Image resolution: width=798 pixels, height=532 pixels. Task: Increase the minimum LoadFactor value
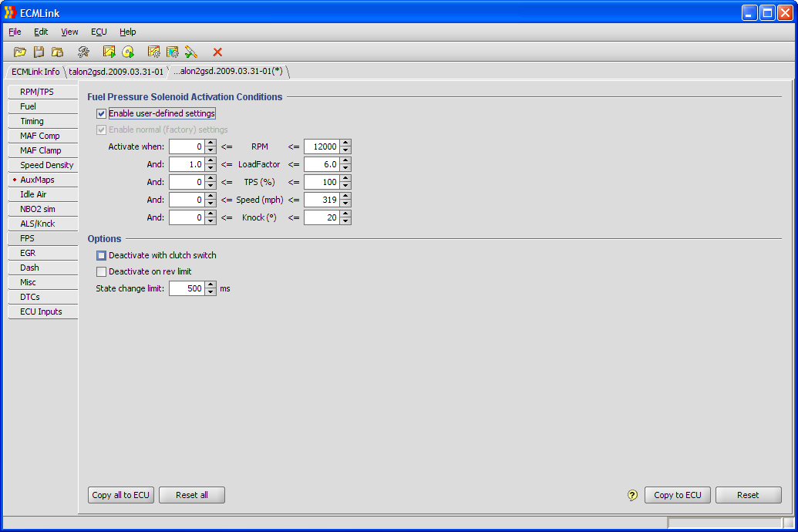(210, 160)
